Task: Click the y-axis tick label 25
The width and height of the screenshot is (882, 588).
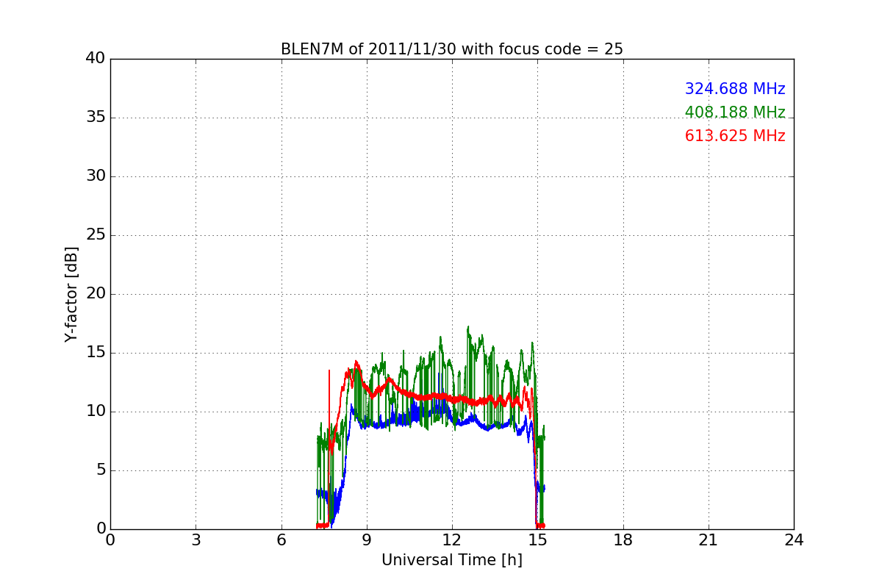Action: (96, 235)
